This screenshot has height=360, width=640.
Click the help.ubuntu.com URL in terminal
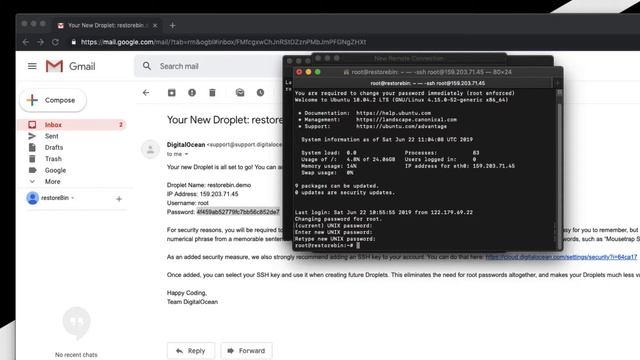click(393, 113)
